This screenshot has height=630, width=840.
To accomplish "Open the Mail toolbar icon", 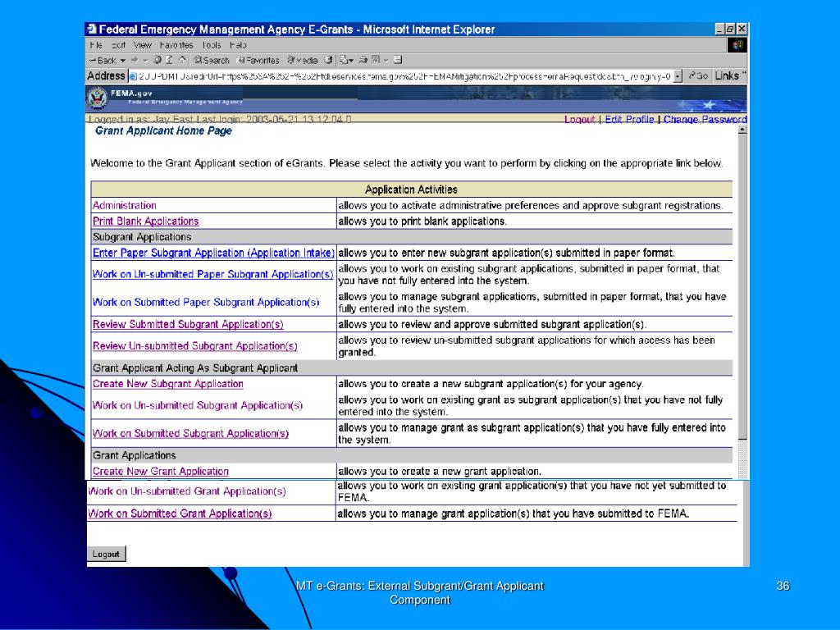I will click(x=345, y=60).
